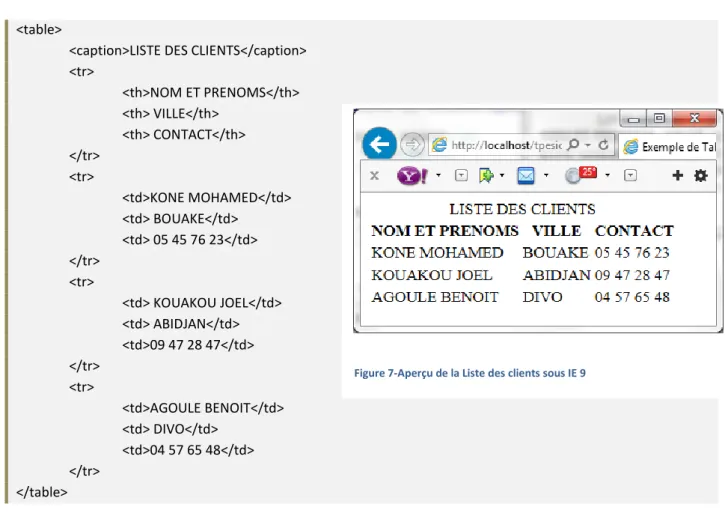Image resolution: width=725 pixels, height=516 pixels.
Task: Open the address bar autocomplete dropdown arrow
Action: point(588,145)
